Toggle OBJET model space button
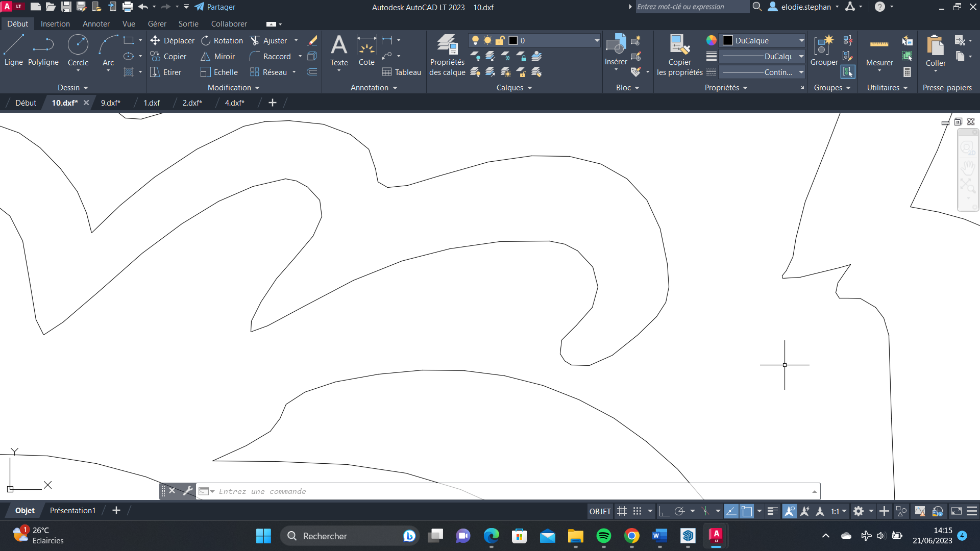 point(600,511)
